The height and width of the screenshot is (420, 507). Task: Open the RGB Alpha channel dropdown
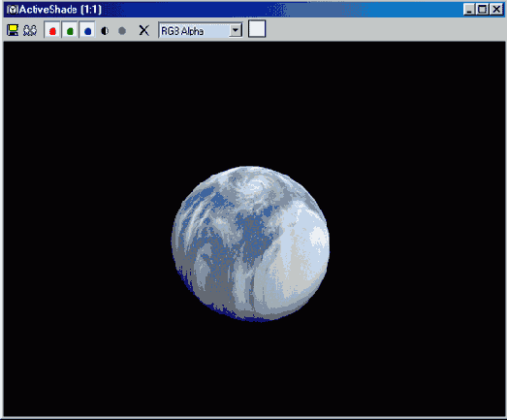[201, 30]
